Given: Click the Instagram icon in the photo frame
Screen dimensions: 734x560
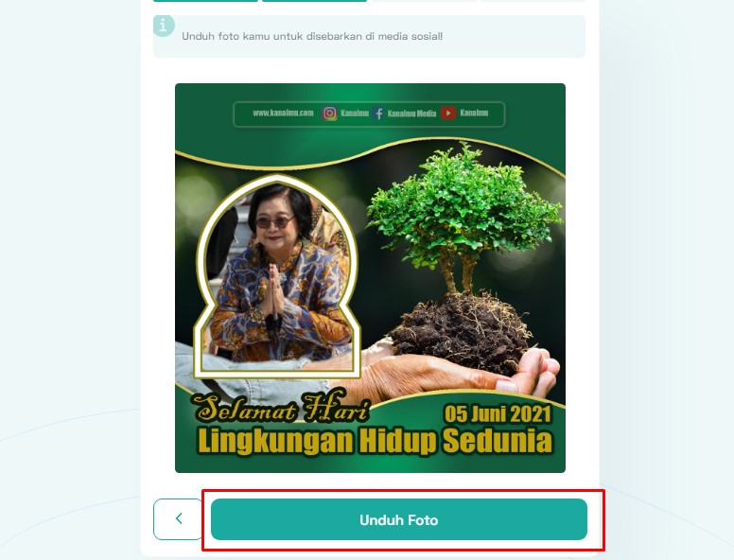Looking at the screenshot, I should coord(329,114).
